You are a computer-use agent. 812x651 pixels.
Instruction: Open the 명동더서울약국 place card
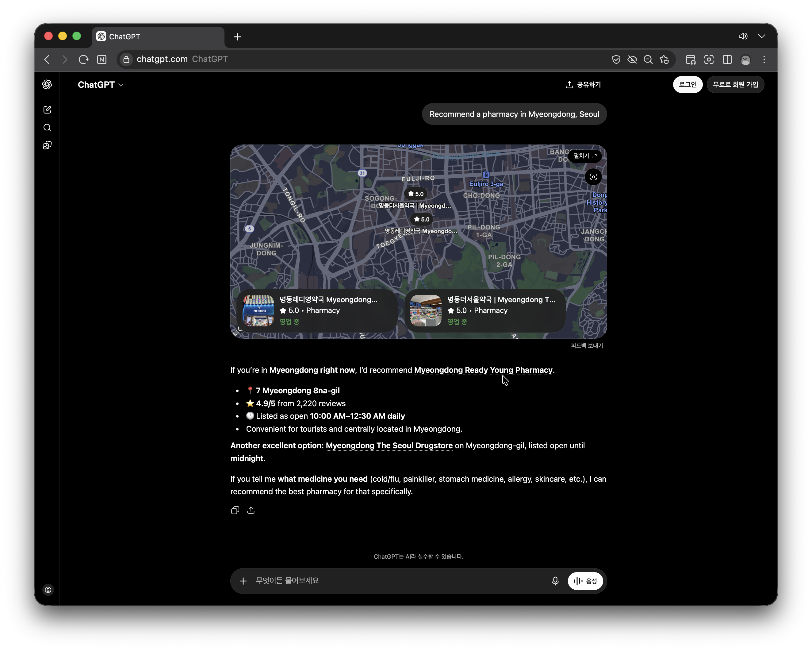click(485, 310)
